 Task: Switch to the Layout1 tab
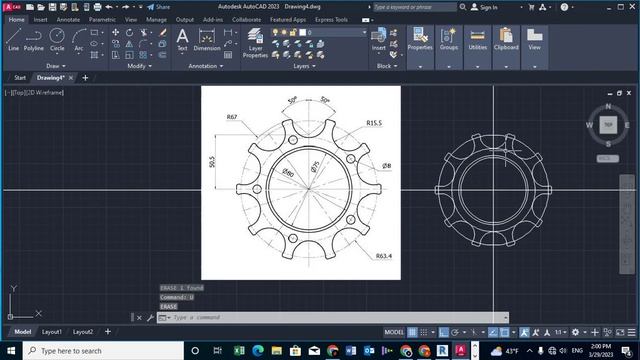[51, 332]
